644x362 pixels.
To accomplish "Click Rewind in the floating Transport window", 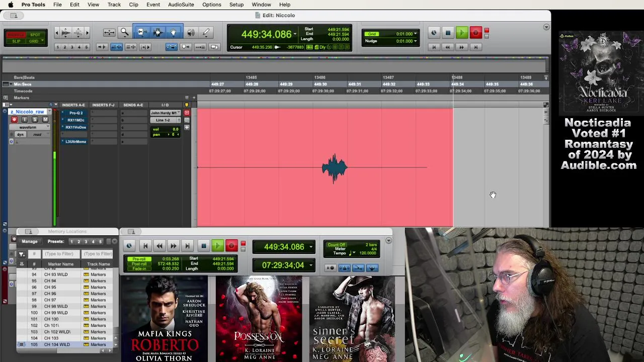I will click(159, 246).
